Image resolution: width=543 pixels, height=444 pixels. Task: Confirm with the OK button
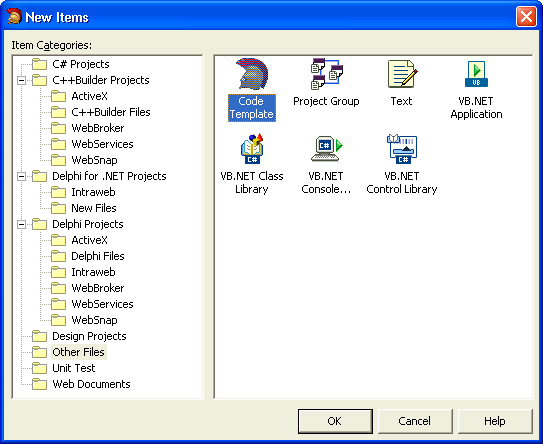[x=335, y=421]
